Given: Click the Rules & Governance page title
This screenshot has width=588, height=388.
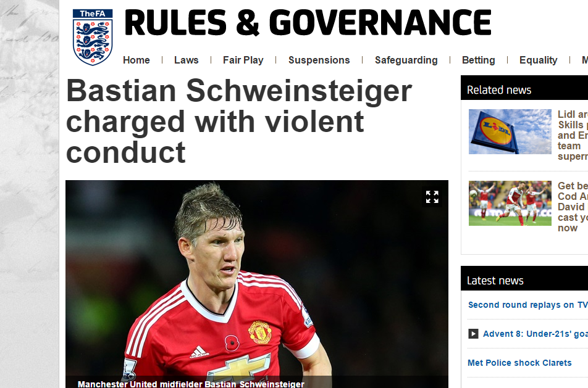Looking at the screenshot, I should pos(308,22).
